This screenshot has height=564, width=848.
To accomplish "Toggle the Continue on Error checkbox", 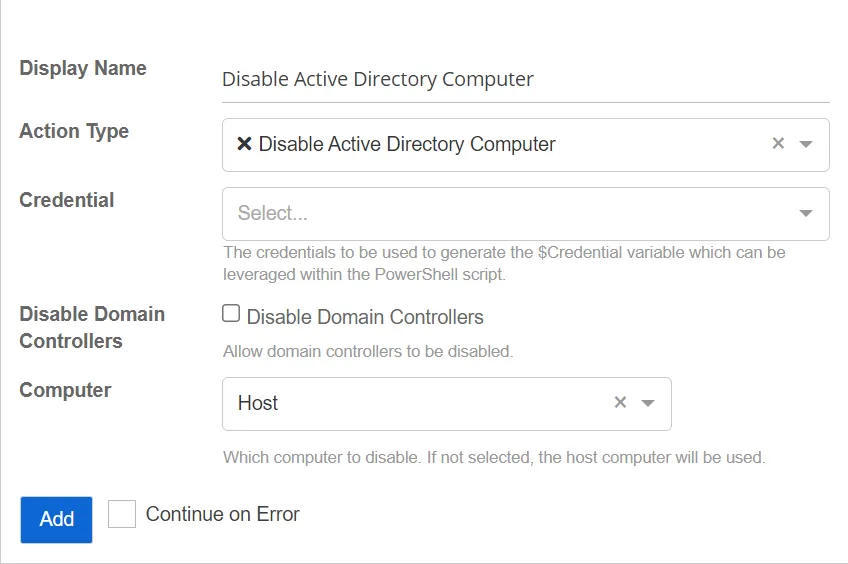I will point(122,514).
